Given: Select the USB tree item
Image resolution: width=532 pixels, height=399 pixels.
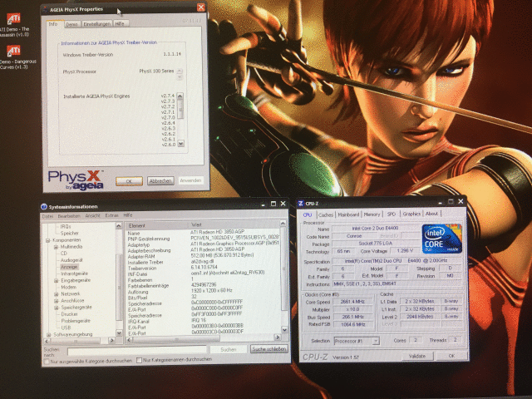Looking at the screenshot, I should point(66,328).
